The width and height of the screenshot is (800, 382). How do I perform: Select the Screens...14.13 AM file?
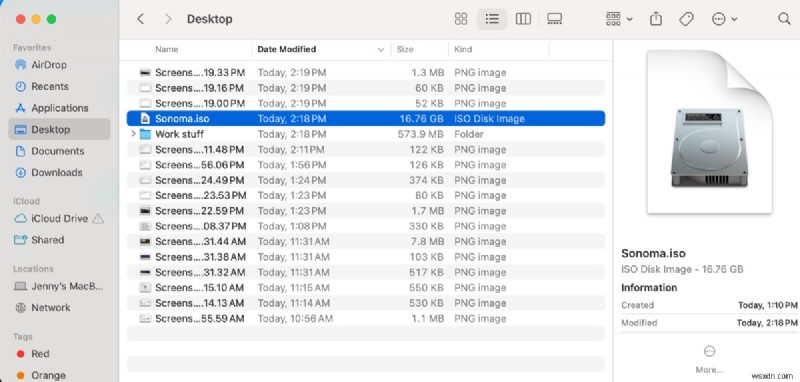point(366,303)
